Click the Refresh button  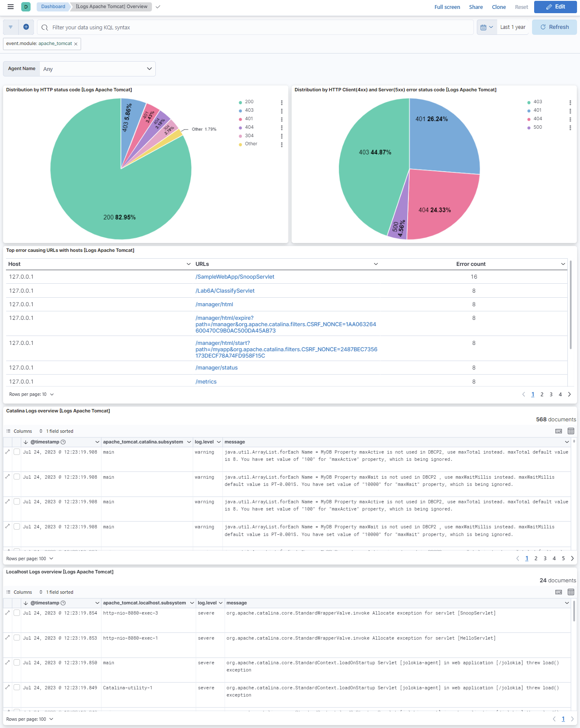click(x=554, y=27)
